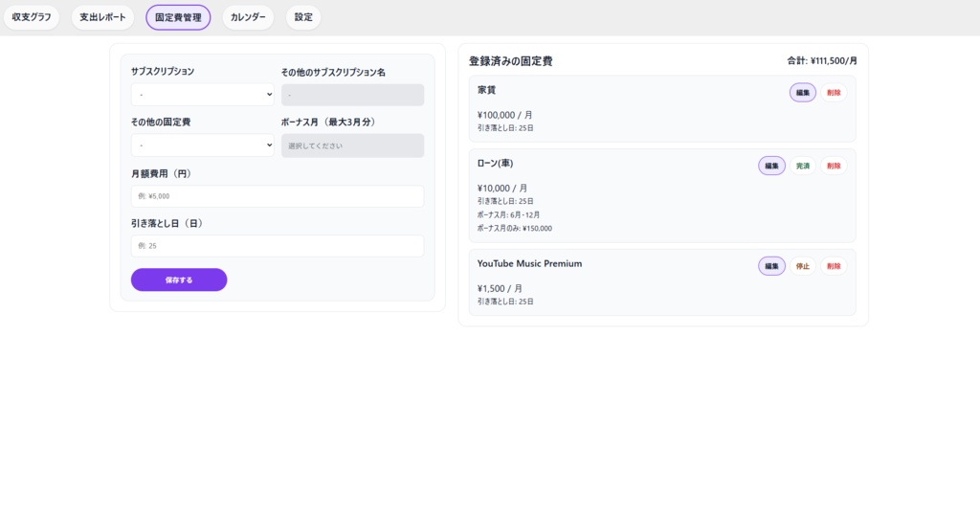The width and height of the screenshot is (980, 515).
Task: Delete the 家賃 entry
Action: click(x=834, y=93)
